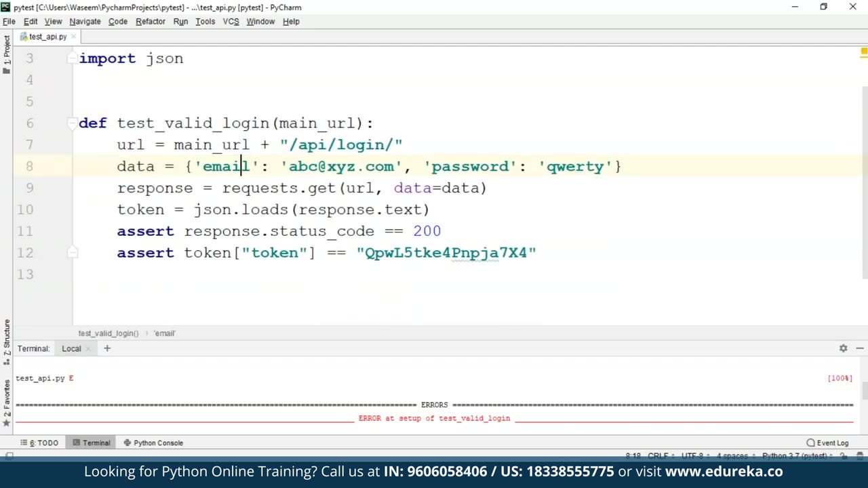The image size is (868, 488).
Task: Toggle the Terminal tool window button
Action: [x=92, y=443]
